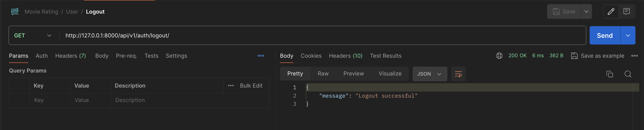Screen dimensions: 644x130
Task: Open the comments icon
Action: click(x=626, y=11)
